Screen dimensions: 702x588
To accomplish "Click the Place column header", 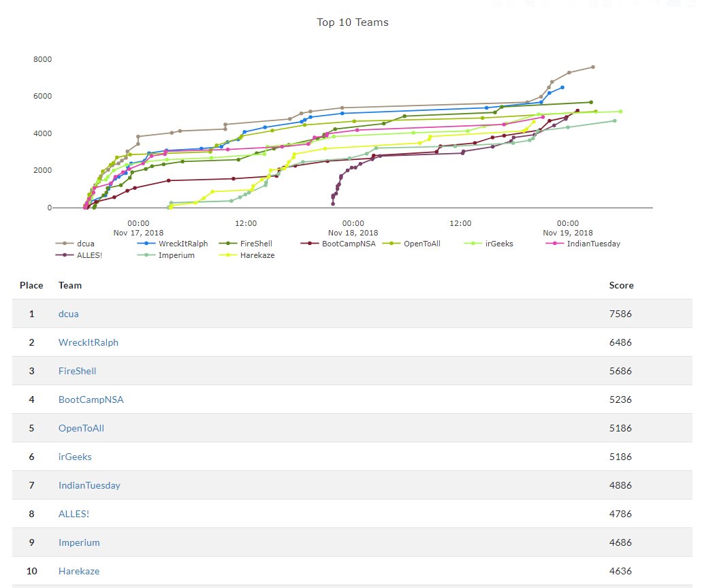I will tap(31, 285).
